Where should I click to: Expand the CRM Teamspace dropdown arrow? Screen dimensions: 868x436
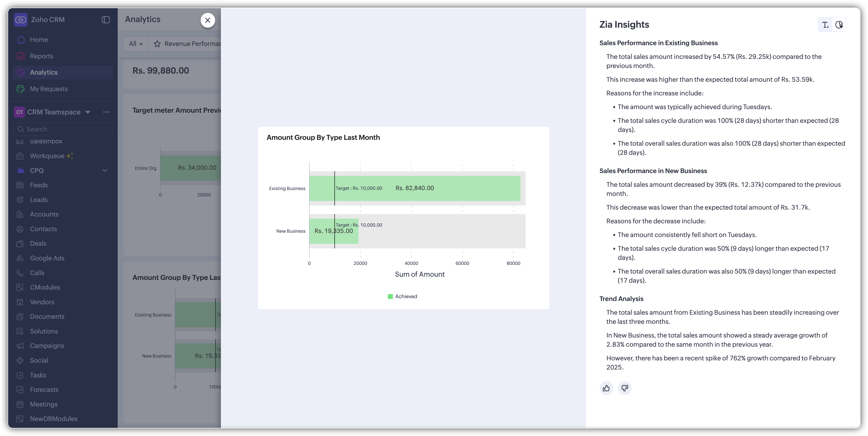[88, 112]
